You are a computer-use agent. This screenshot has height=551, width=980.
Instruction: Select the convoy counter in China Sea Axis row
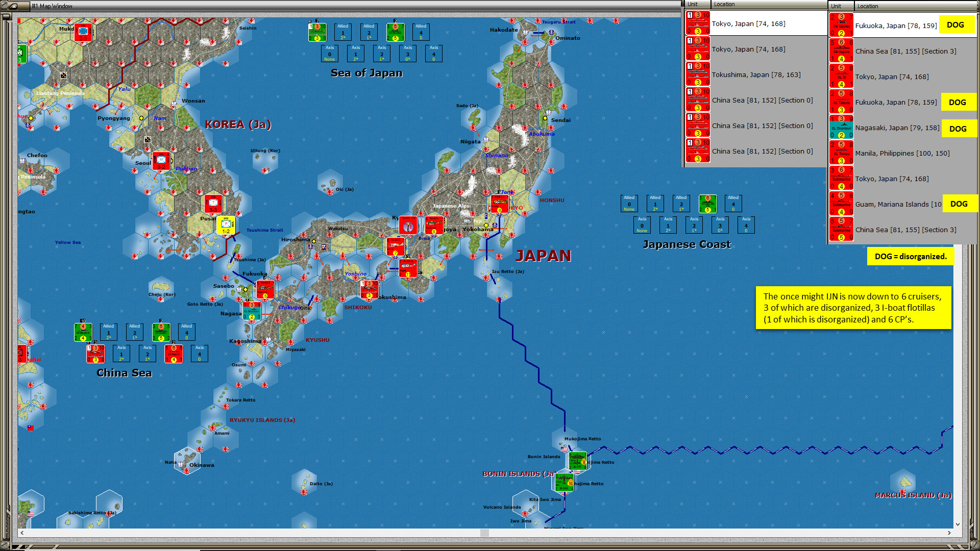(x=95, y=354)
